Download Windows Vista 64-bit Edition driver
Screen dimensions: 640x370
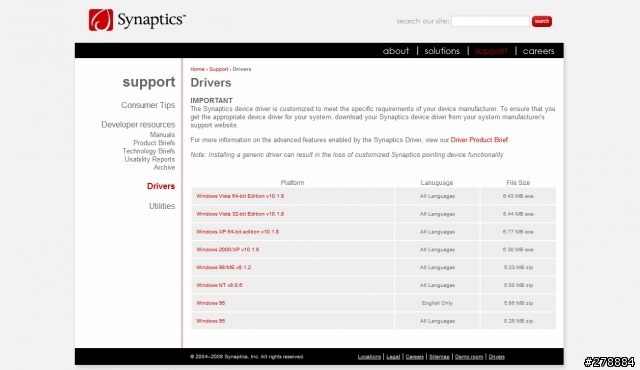240,196
